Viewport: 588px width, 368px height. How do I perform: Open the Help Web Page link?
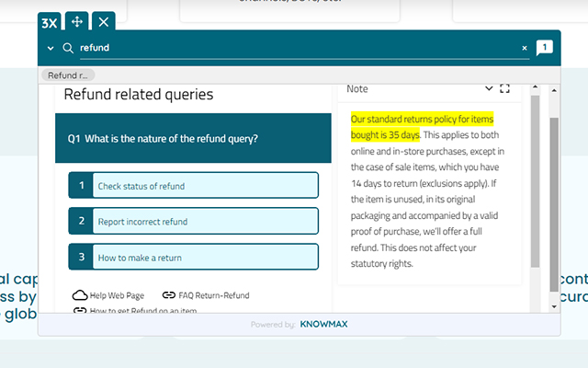pos(117,295)
